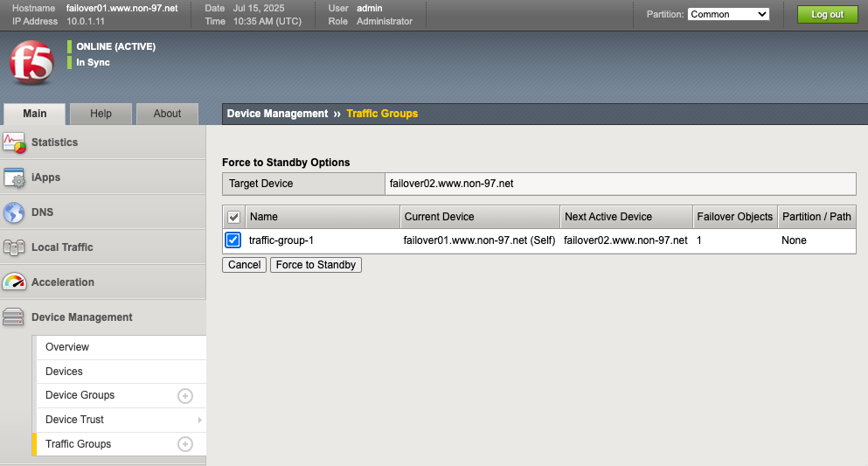Click the Next Active Device column header
Screen dimensions: 868x466
point(627,217)
